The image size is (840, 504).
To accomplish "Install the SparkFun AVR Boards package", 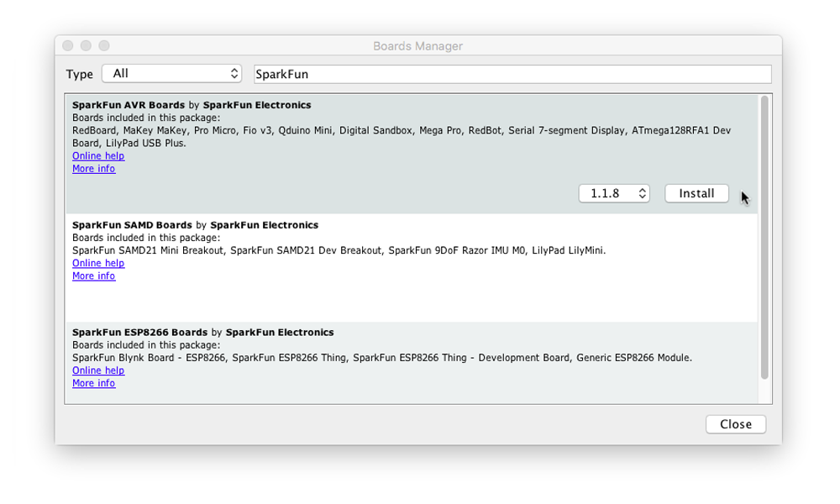I will pos(696,193).
